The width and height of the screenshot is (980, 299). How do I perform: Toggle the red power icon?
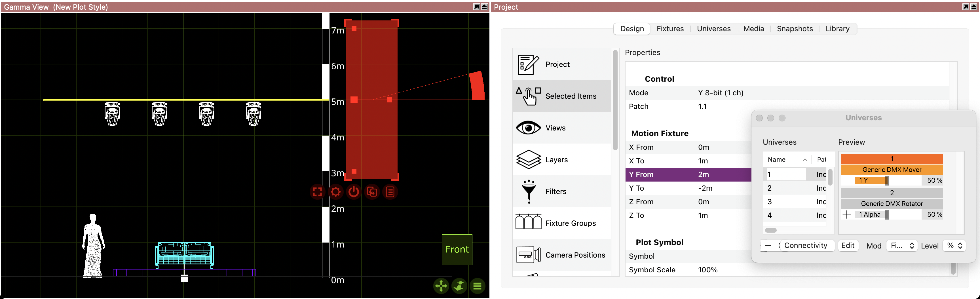click(353, 192)
